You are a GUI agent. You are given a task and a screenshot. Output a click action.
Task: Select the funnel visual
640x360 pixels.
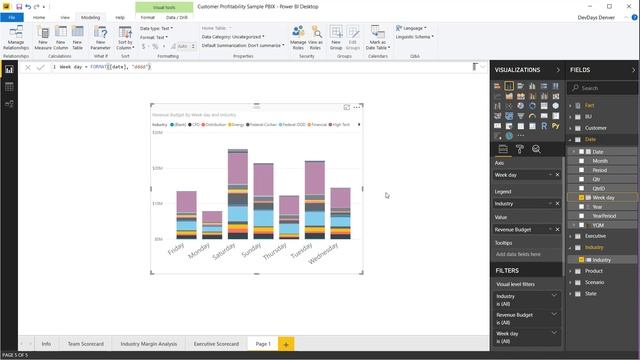point(520,116)
